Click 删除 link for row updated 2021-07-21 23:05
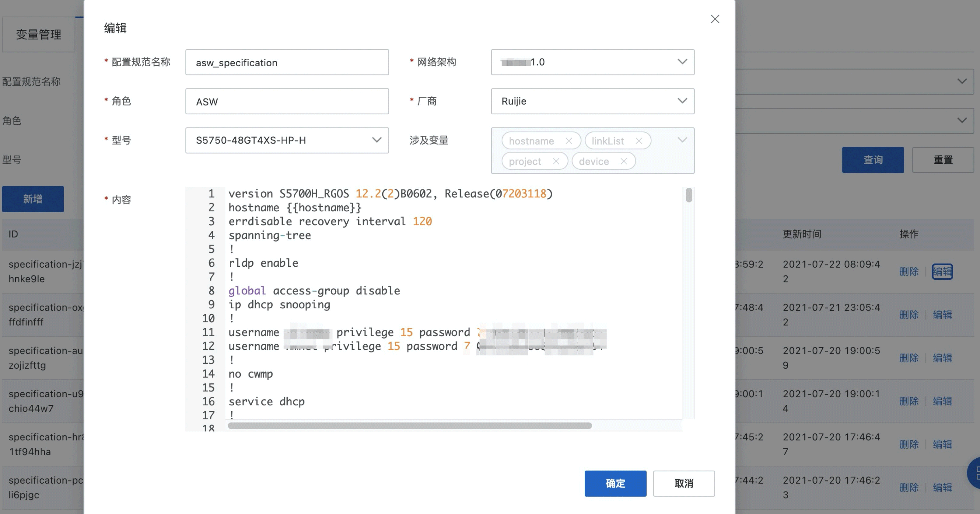 [x=909, y=315]
